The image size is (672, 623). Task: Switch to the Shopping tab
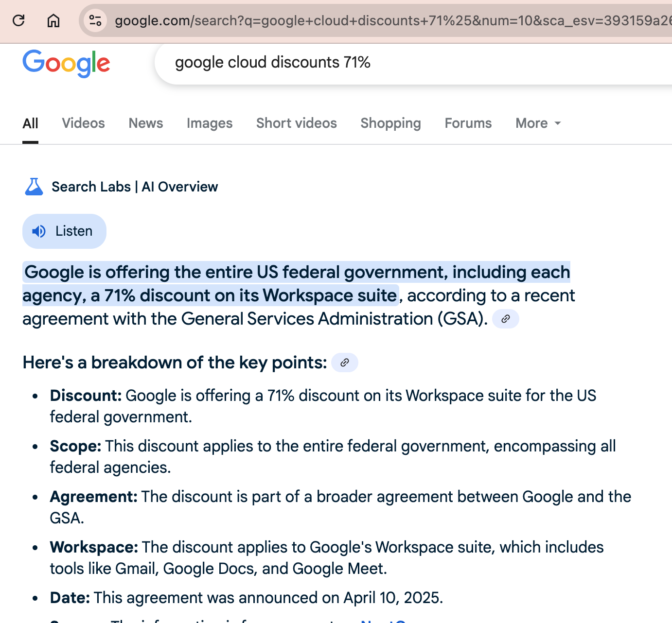(x=390, y=123)
